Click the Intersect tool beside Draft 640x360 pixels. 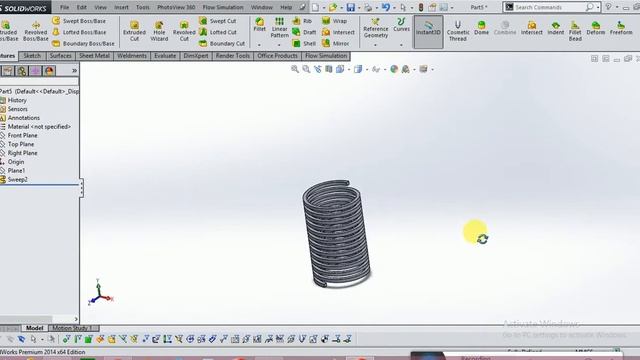pos(338,32)
